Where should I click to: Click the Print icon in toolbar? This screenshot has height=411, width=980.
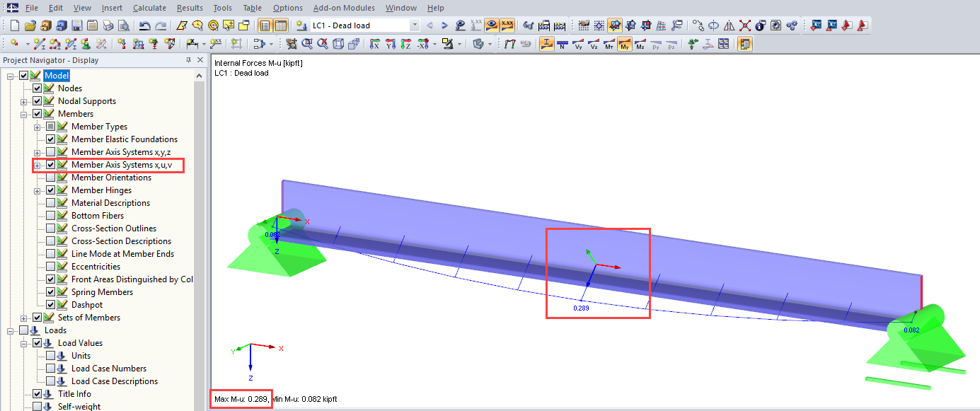pyautogui.click(x=108, y=25)
